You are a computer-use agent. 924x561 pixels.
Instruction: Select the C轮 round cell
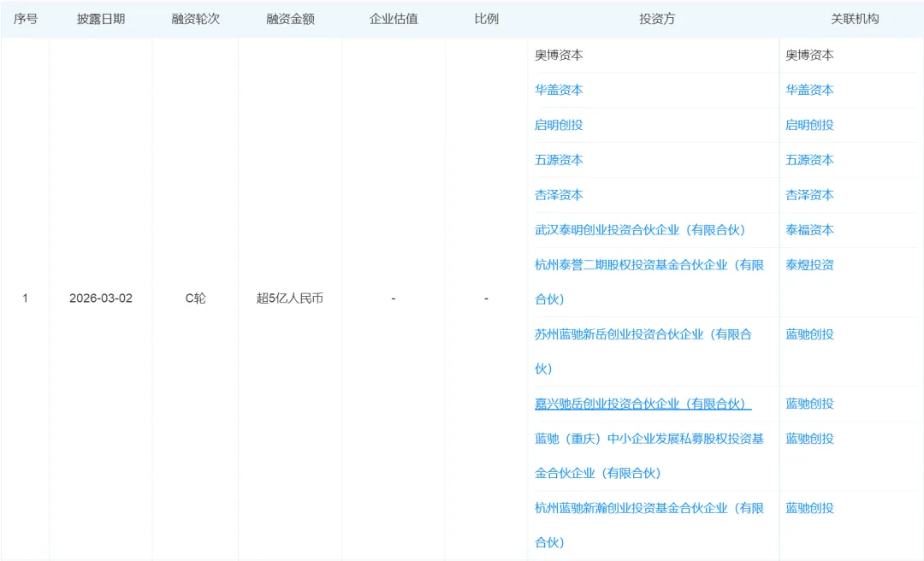195,298
